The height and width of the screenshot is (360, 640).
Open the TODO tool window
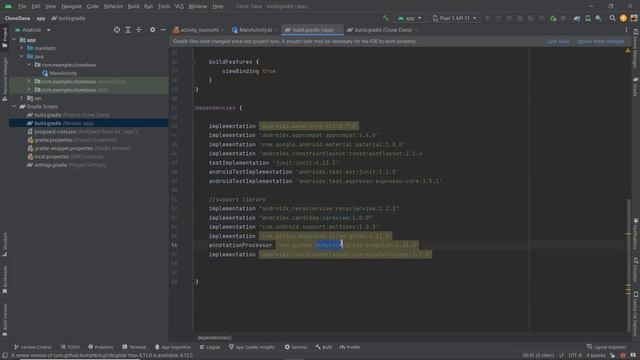click(70, 347)
